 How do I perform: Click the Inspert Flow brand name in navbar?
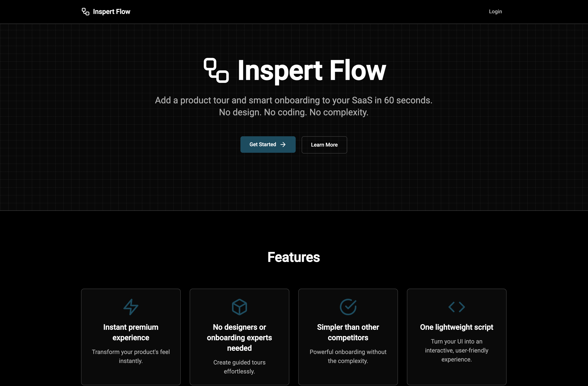tap(111, 12)
